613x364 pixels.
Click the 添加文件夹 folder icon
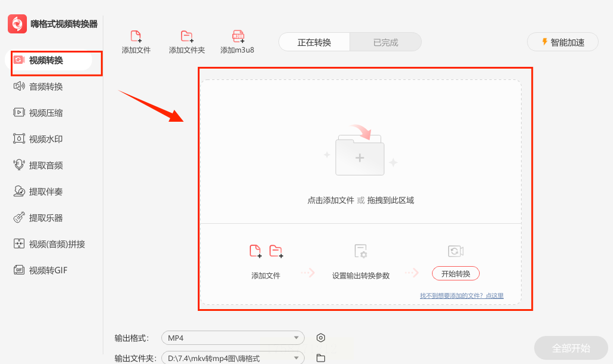pyautogui.click(x=187, y=36)
